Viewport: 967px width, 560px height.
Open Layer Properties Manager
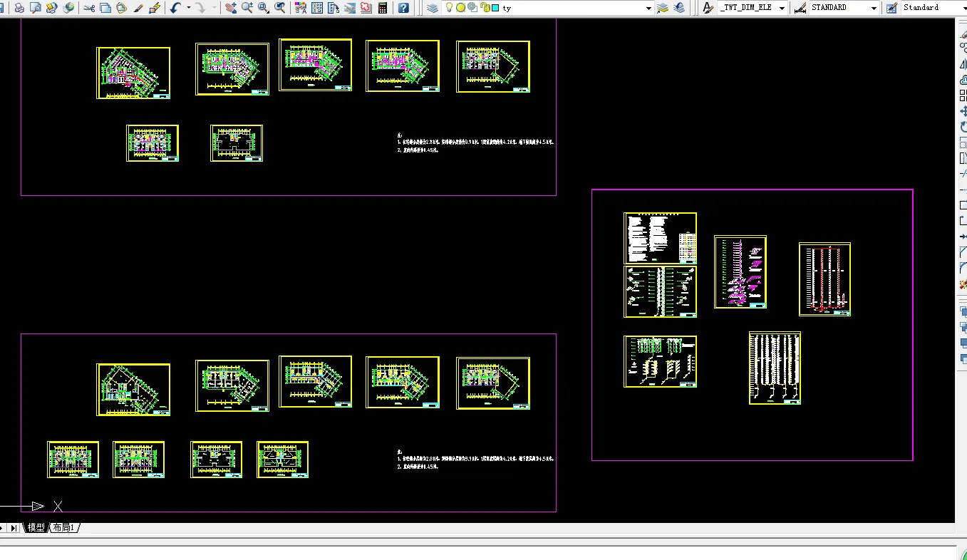coord(433,8)
